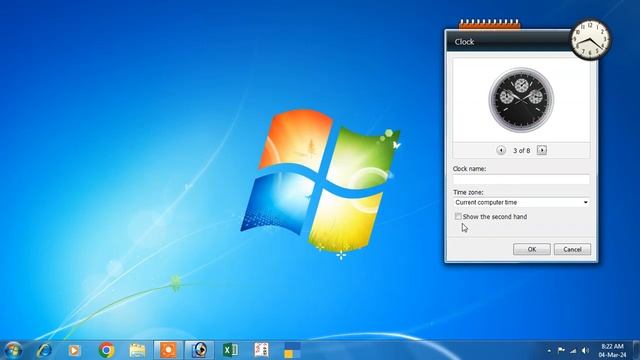The height and width of the screenshot is (360, 640).
Task: Click the '3 of 8' style counter text
Action: (x=522, y=151)
